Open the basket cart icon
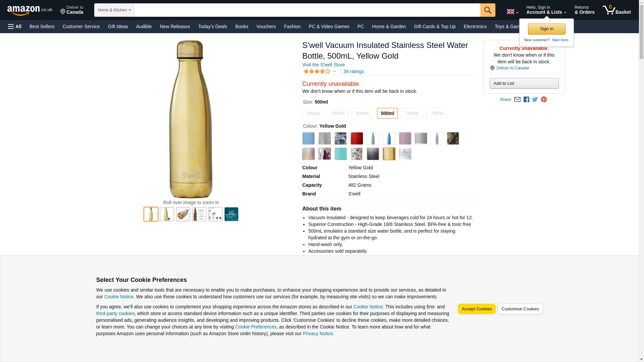The image size is (644, 362). tap(616, 10)
